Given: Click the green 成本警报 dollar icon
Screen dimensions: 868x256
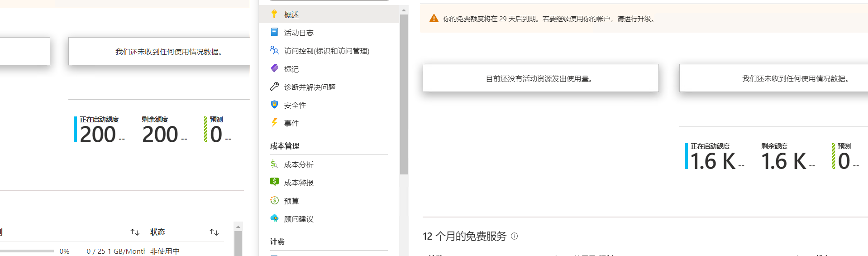Looking at the screenshot, I should tap(274, 182).
